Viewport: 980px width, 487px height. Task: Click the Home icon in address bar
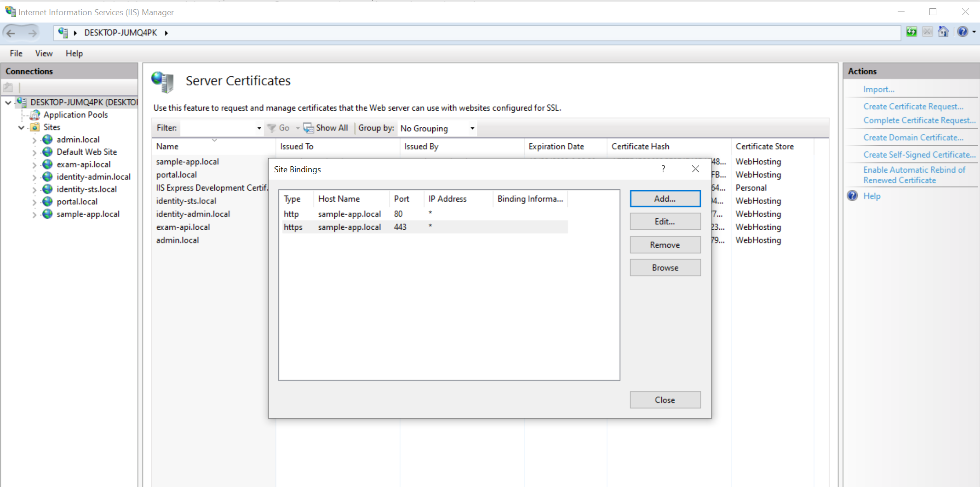[x=943, y=32]
